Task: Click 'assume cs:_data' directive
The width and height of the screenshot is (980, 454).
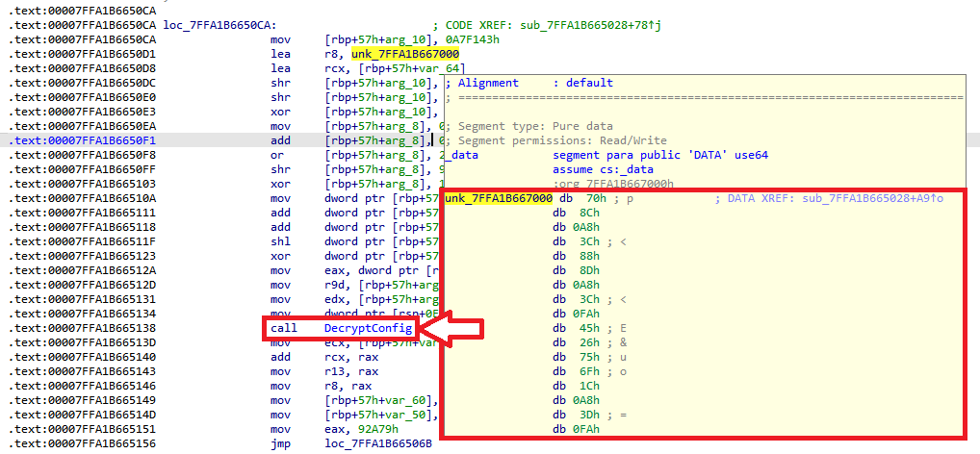Action: [x=602, y=170]
